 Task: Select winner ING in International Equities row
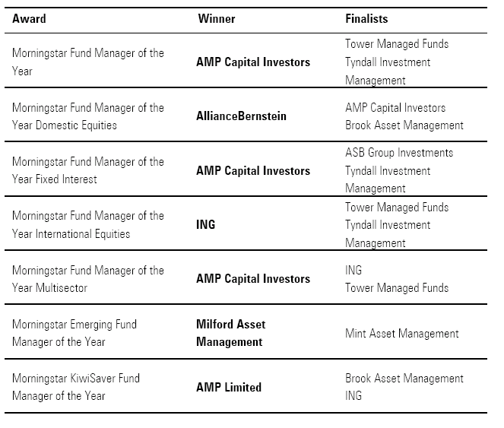tap(206, 224)
